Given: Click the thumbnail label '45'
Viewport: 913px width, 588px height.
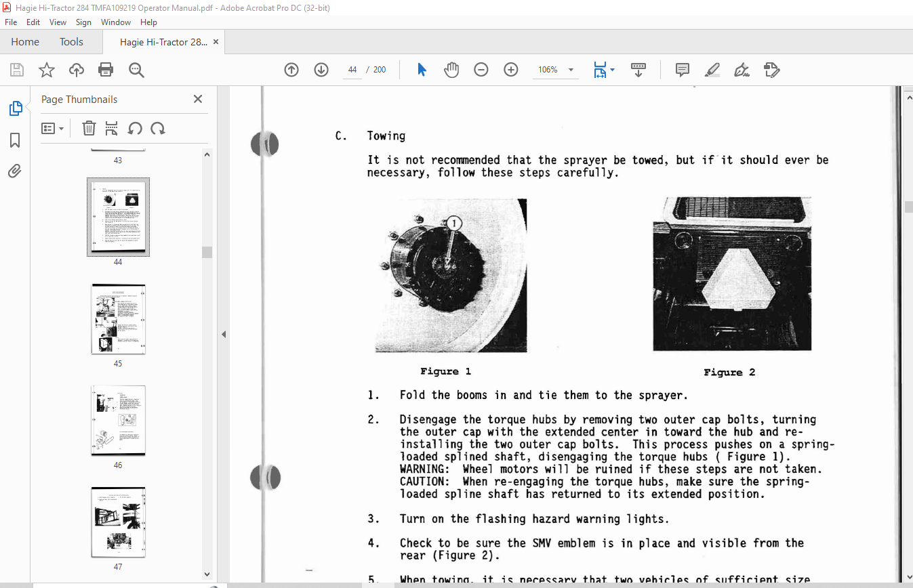Looking at the screenshot, I should coord(118,364).
